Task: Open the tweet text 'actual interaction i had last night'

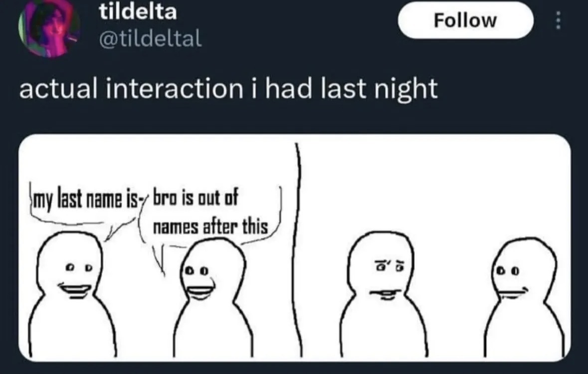Action: [228, 88]
